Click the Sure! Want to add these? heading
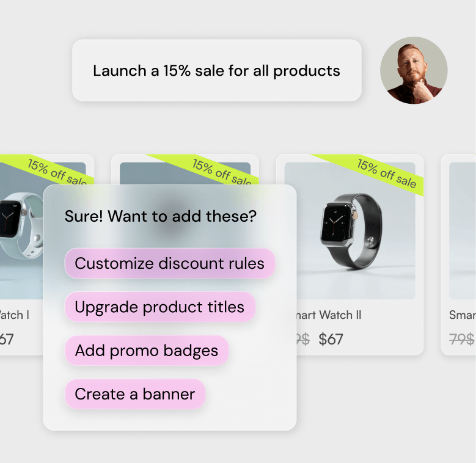This screenshot has width=476, height=463. [x=161, y=216]
